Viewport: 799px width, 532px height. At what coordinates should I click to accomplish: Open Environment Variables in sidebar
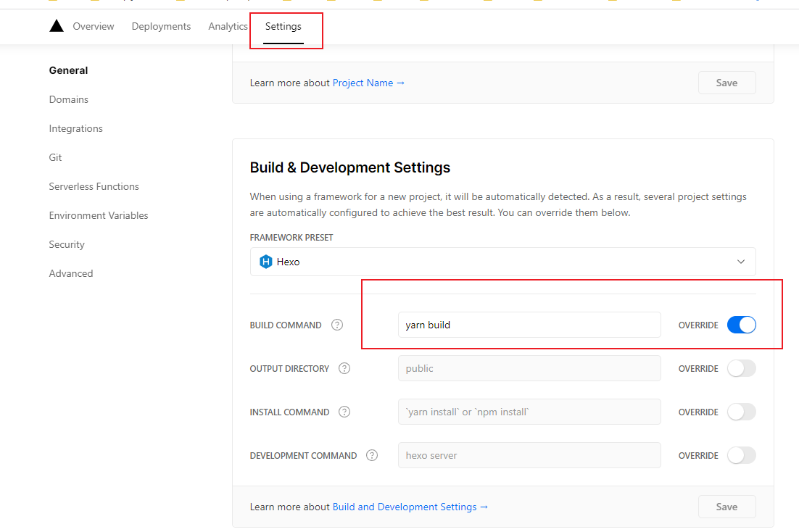tap(99, 215)
